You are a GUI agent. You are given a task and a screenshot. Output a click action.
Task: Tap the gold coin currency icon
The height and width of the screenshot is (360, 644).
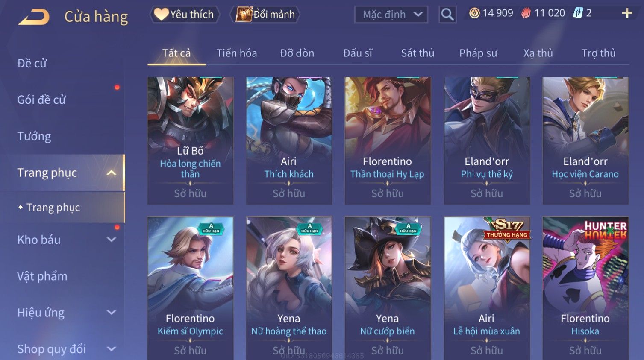474,13
